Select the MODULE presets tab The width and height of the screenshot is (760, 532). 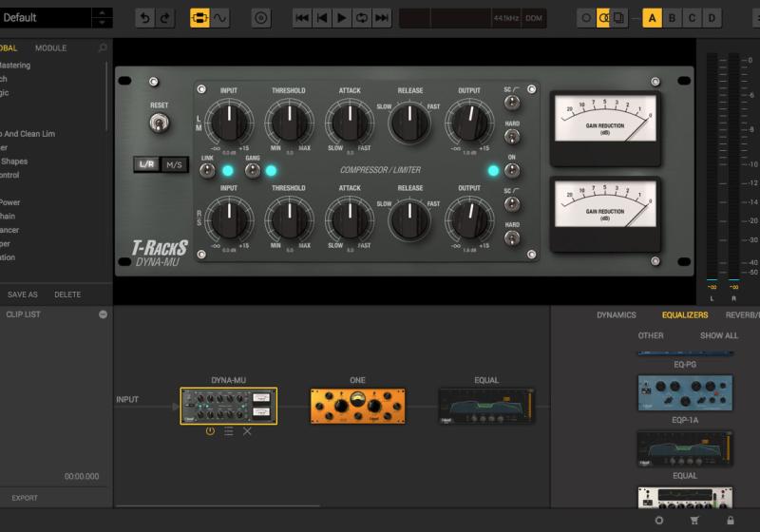point(51,47)
